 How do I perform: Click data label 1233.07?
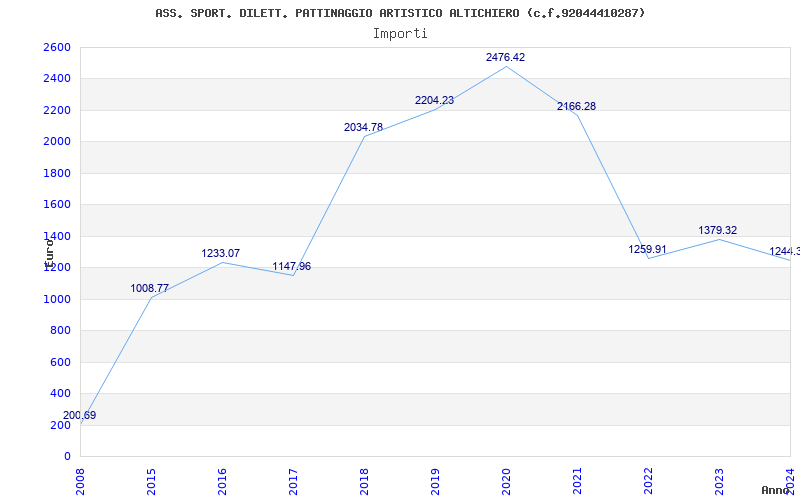coord(220,253)
